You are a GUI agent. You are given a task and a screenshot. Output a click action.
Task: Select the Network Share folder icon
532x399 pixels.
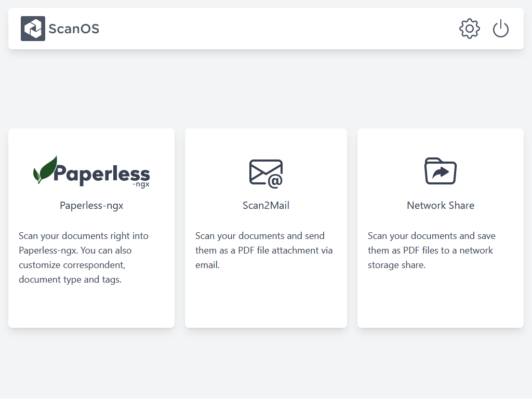(x=441, y=171)
